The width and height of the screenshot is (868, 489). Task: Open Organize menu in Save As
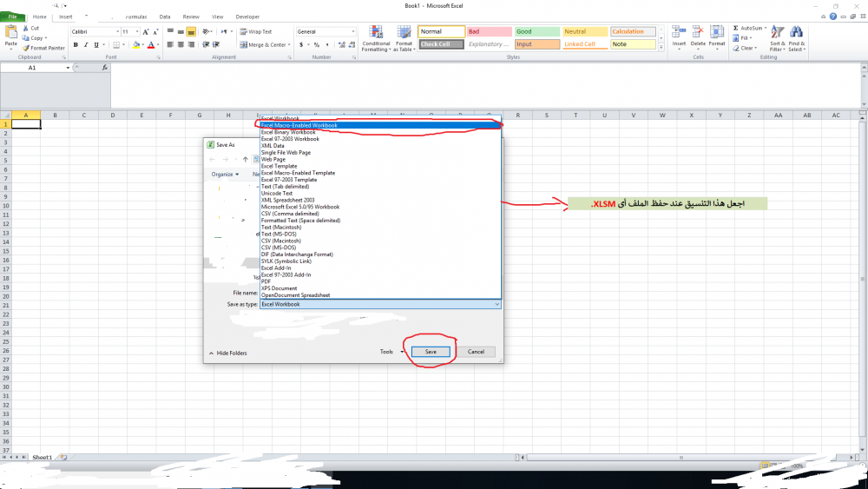tap(225, 174)
